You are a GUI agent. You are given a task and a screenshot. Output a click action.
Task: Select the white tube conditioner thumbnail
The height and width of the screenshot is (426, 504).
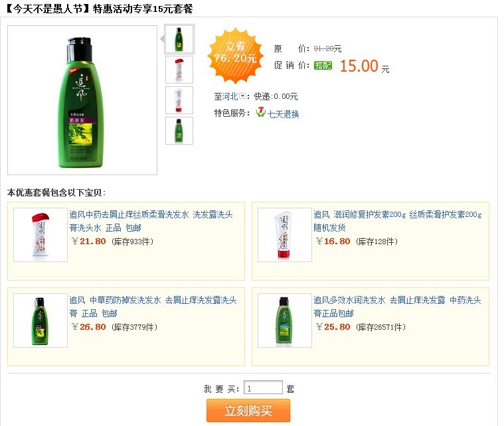(179, 100)
